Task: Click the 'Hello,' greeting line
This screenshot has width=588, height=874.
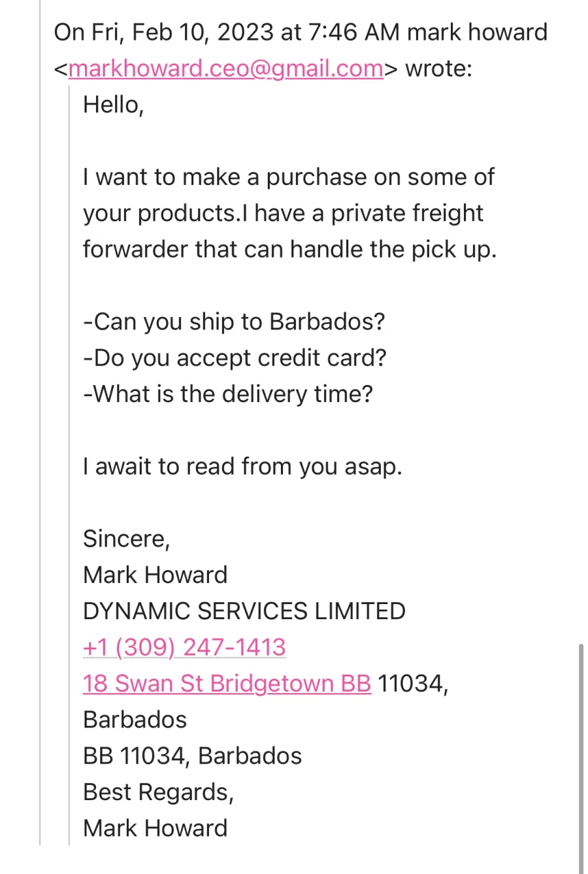Action: pos(113,105)
